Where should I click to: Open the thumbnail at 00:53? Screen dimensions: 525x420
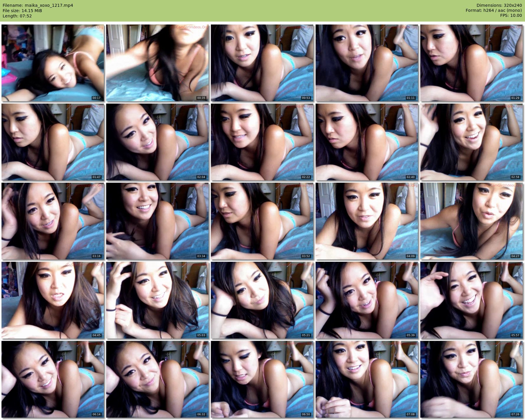pos(262,63)
